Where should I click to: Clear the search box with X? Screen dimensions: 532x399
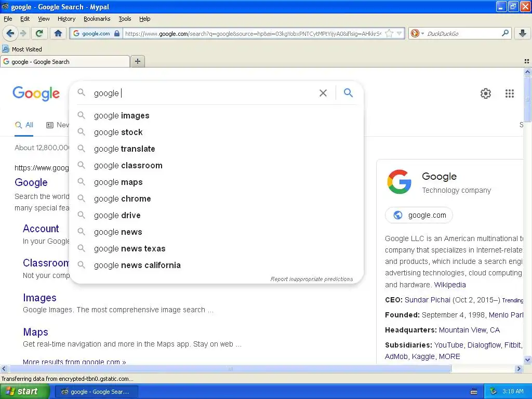point(323,93)
